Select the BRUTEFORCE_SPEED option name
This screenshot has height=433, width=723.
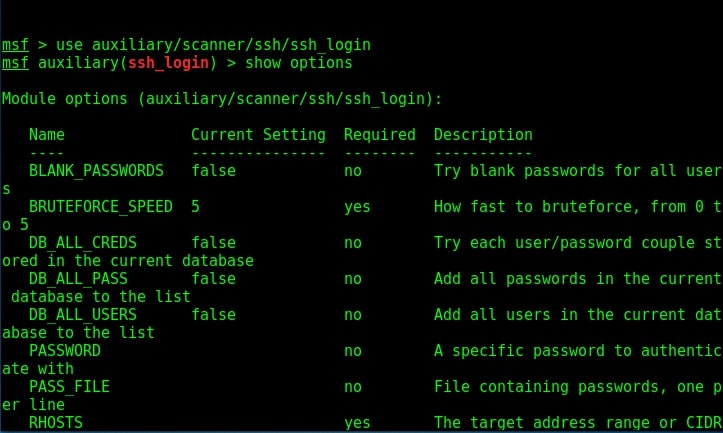click(101, 207)
